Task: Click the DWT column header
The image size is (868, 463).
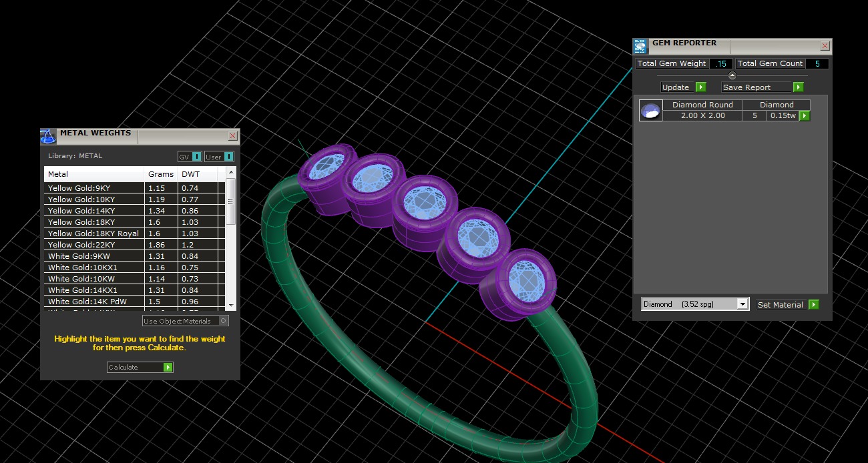Action: click(x=198, y=174)
